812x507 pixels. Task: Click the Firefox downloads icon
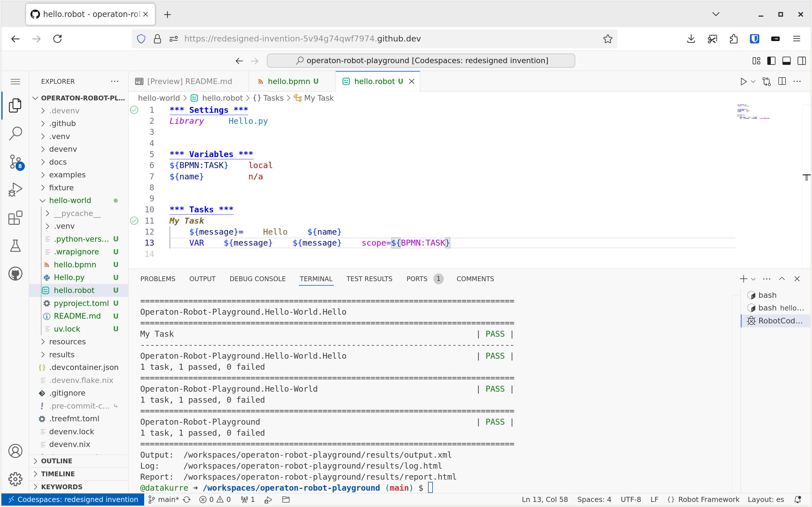(691, 39)
